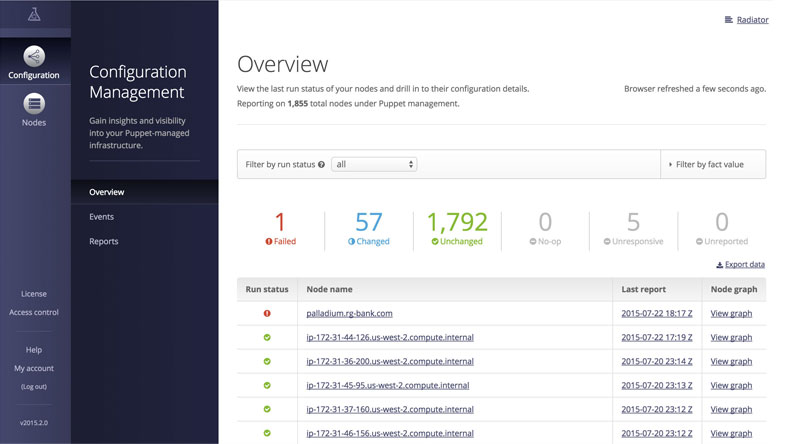Filter nodes by 57 Changed count

(x=368, y=229)
